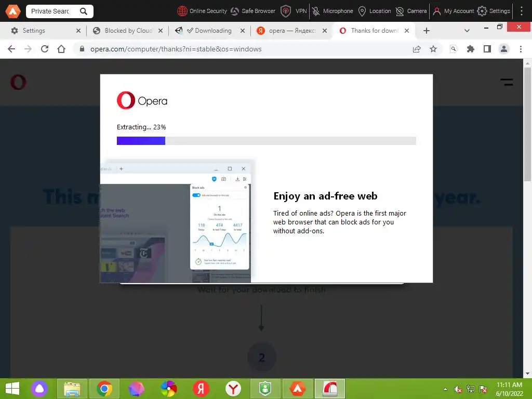Click the Extracting progress bar

pyautogui.click(x=267, y=140)
